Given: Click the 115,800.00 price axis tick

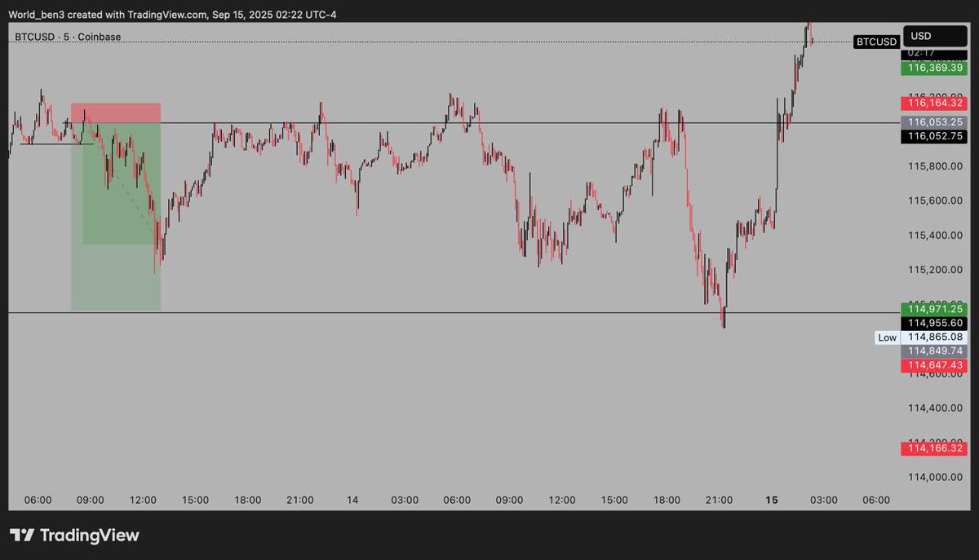Looking at the screenshot, I should tap(936, 166).
